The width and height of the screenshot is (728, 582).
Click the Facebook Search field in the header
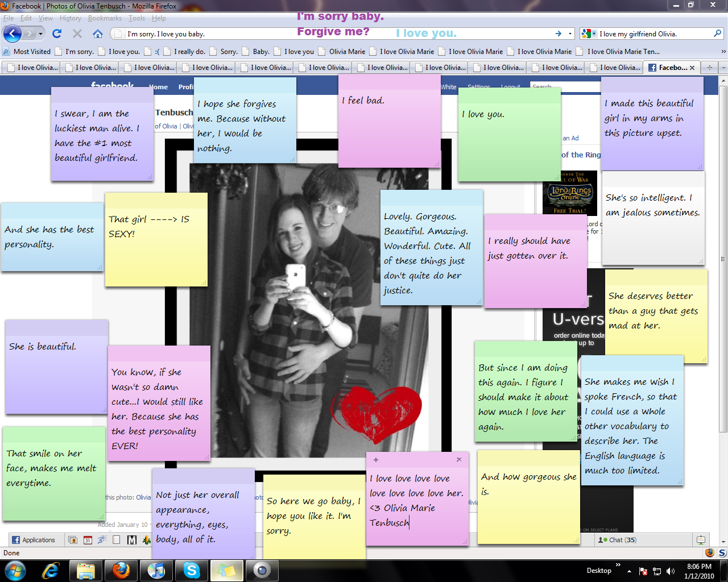[x=565, y=86]
